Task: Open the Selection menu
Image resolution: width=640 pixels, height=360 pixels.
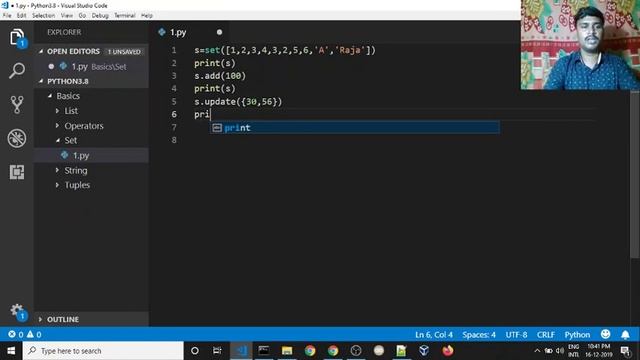Action: pos(44,16)
